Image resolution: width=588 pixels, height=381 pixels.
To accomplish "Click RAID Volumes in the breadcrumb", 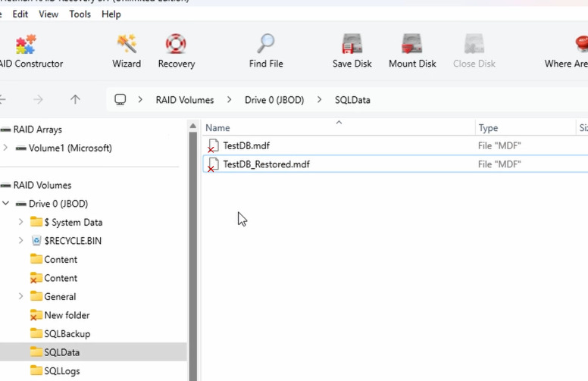I will 185,100.
